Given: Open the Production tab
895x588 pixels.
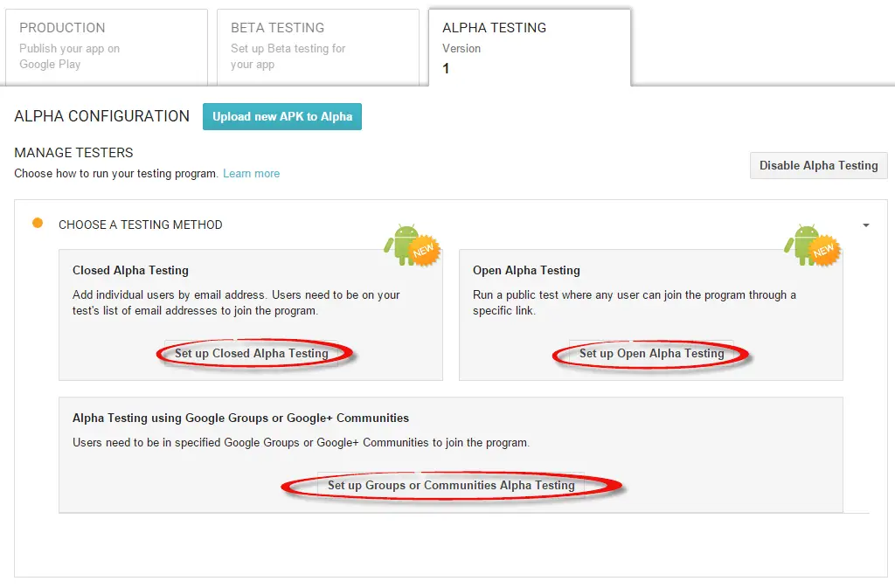Looking at the screenshot, I should tap(105, 47).
